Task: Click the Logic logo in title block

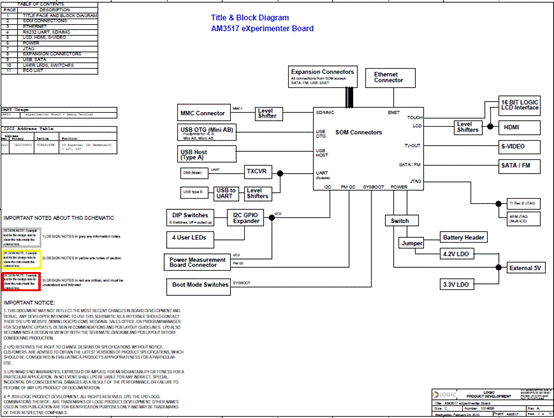Action: click(446, 395)
